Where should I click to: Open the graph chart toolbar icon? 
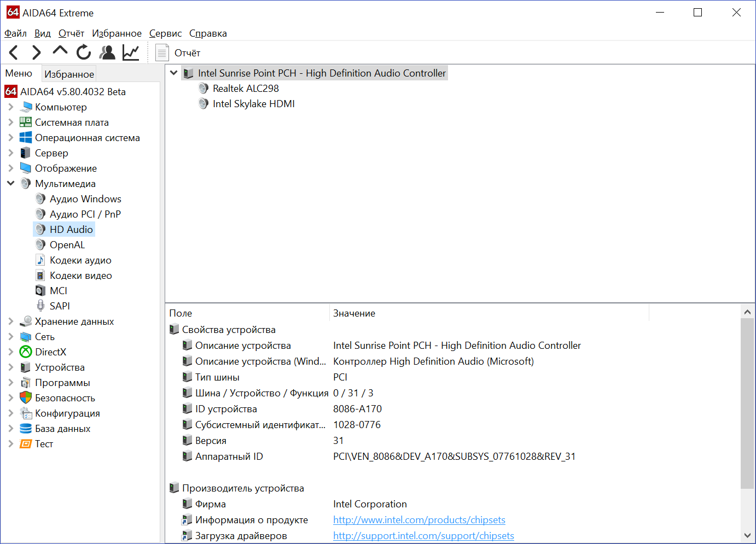[x=131, y=52]
